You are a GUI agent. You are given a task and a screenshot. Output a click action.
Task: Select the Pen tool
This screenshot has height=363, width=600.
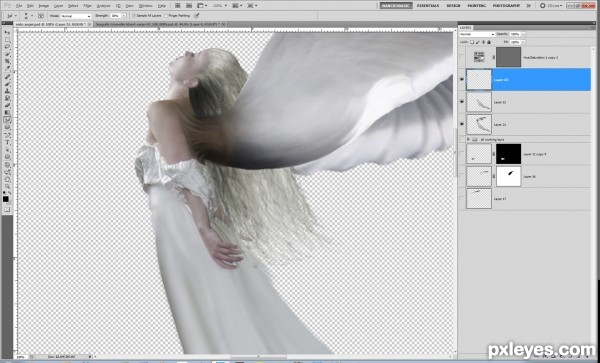(x=7, y=134)
